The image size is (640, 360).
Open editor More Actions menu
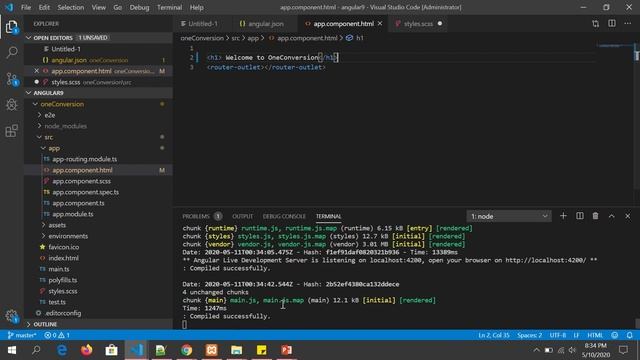click(627, 24)
